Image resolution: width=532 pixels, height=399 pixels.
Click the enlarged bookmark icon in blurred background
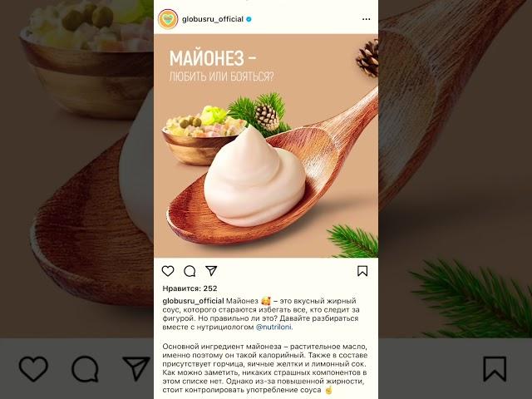(x=495, y=369)
